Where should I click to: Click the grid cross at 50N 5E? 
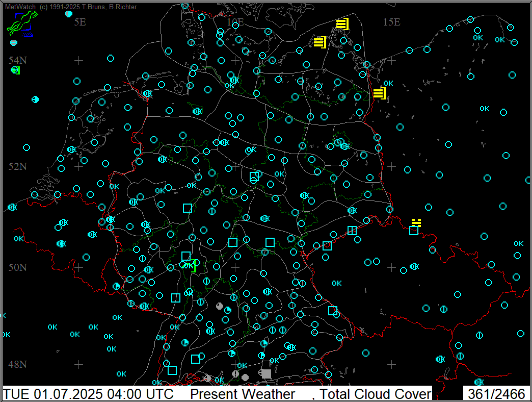[78, 267]
